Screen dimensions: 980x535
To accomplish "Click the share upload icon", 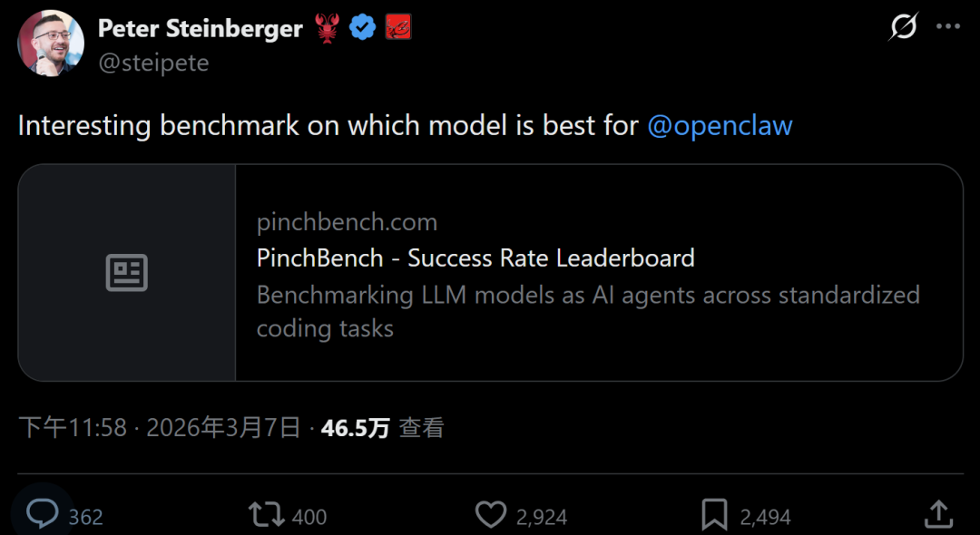I will (938, 514).
